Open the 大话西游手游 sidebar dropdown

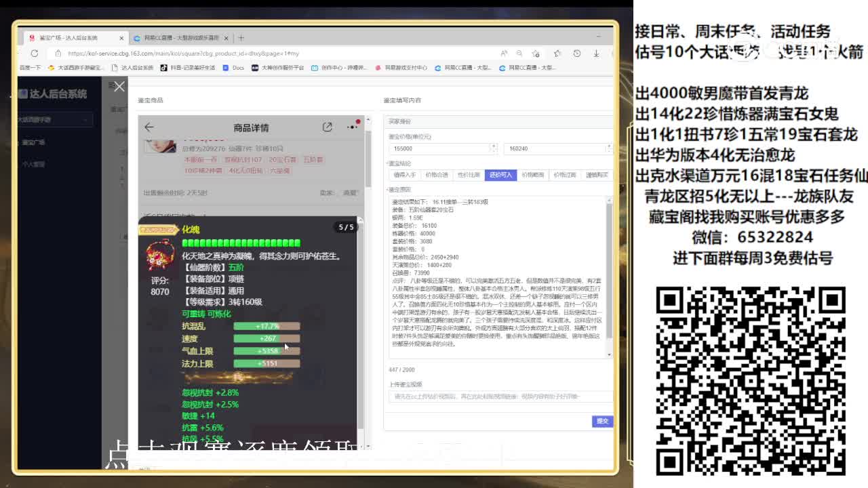pyautogui.click(x=54, y=119)
